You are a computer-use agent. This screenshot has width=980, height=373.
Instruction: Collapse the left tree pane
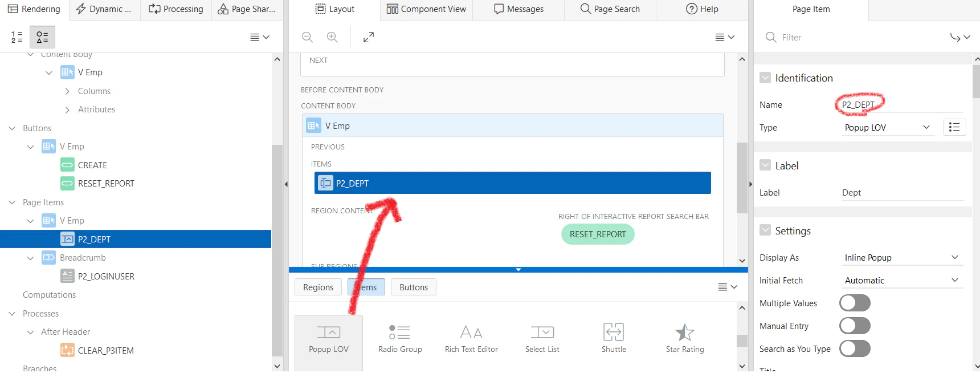[286, 184]
